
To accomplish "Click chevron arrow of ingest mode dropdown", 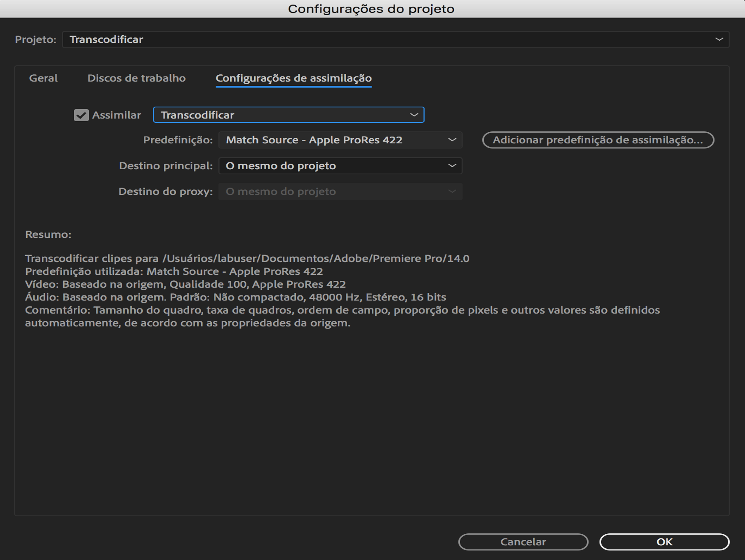I will point(414,115).
